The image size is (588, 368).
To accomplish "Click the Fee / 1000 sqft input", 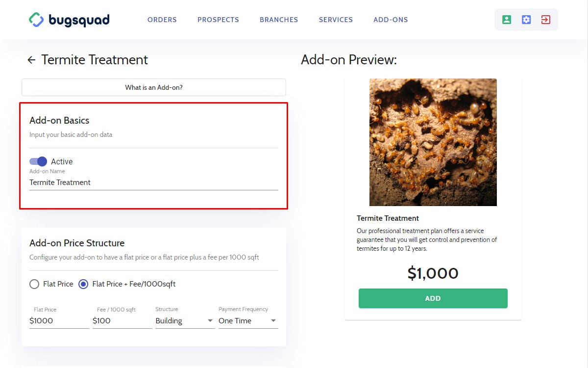I will (x=122, y=321).
